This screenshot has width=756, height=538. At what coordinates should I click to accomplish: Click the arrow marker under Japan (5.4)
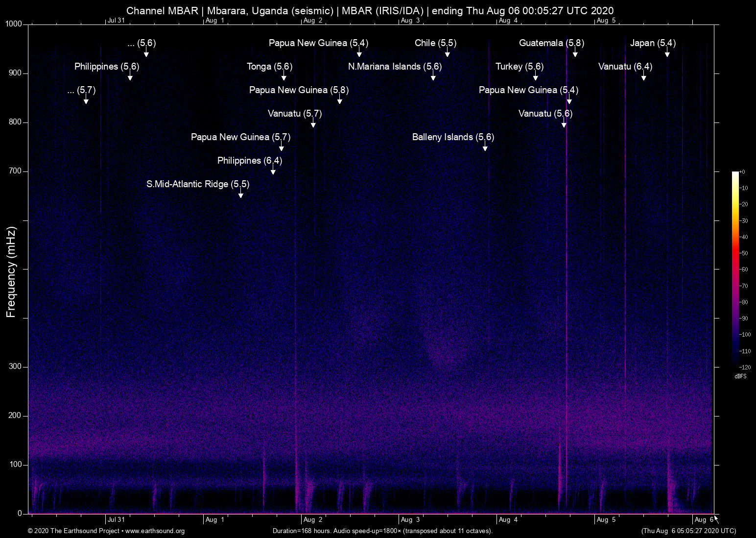pos(667,52)
